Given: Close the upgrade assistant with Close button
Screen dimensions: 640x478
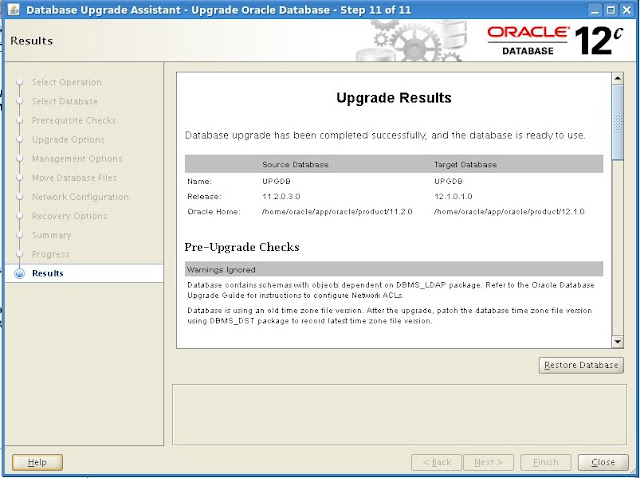Looking at the screenshot, I should 603,462.
